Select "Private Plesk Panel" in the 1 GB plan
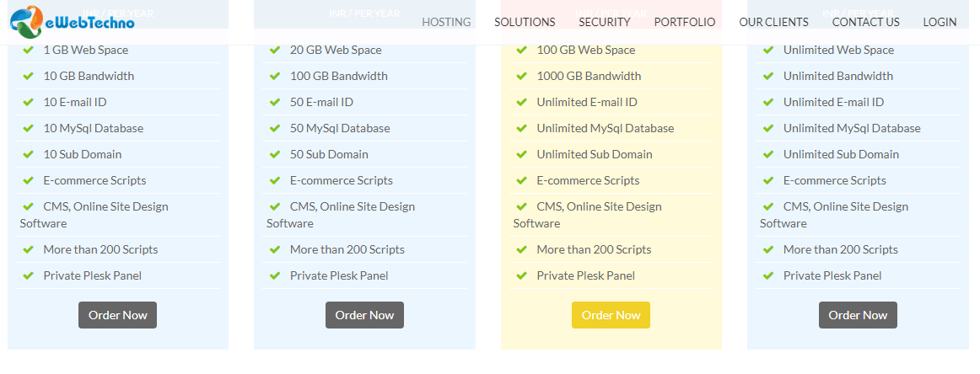Screen dimensions: 980x374 [x=93, y=275]
